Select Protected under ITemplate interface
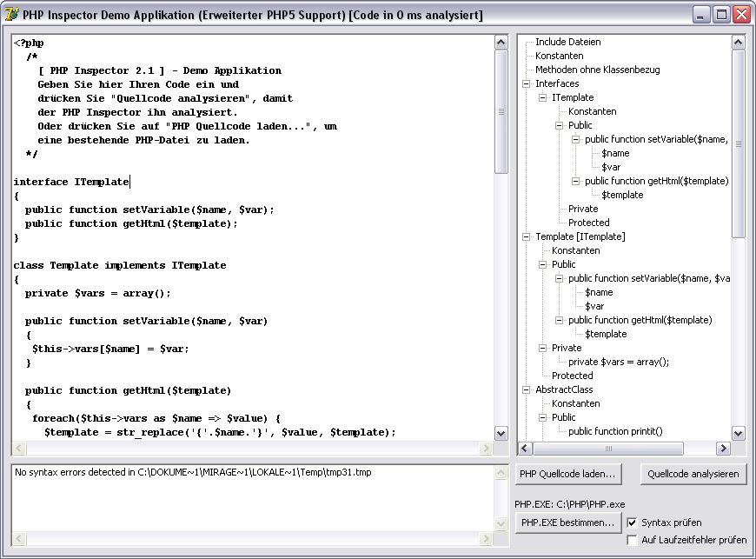The image size is (756, 559). [588, 223]
